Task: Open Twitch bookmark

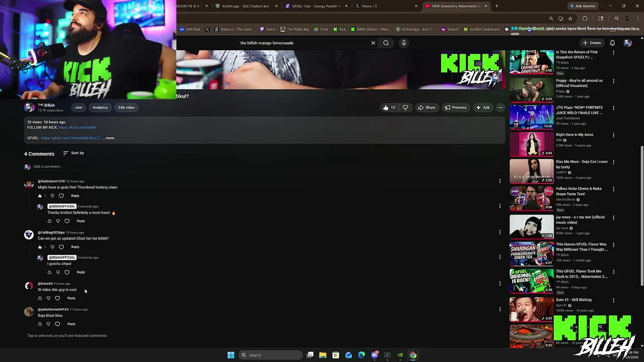Action: pyautogui.click(x=268, y=29)
